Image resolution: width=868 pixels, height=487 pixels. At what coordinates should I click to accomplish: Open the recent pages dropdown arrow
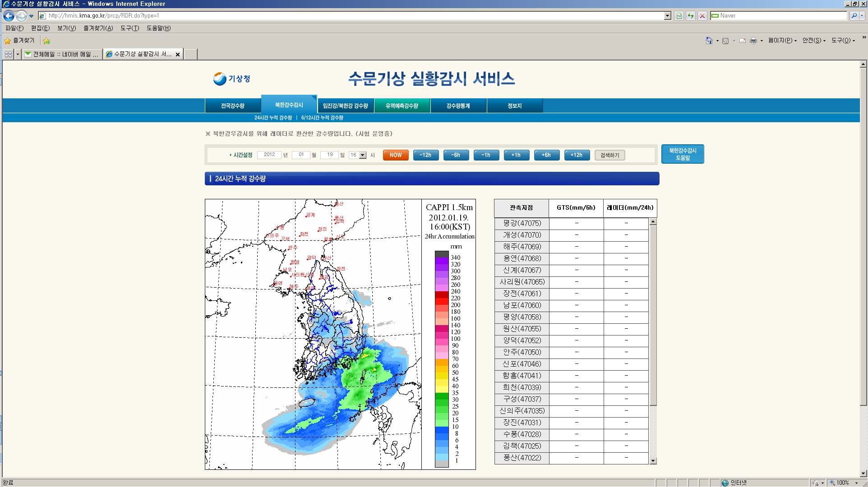pos(31,16)
